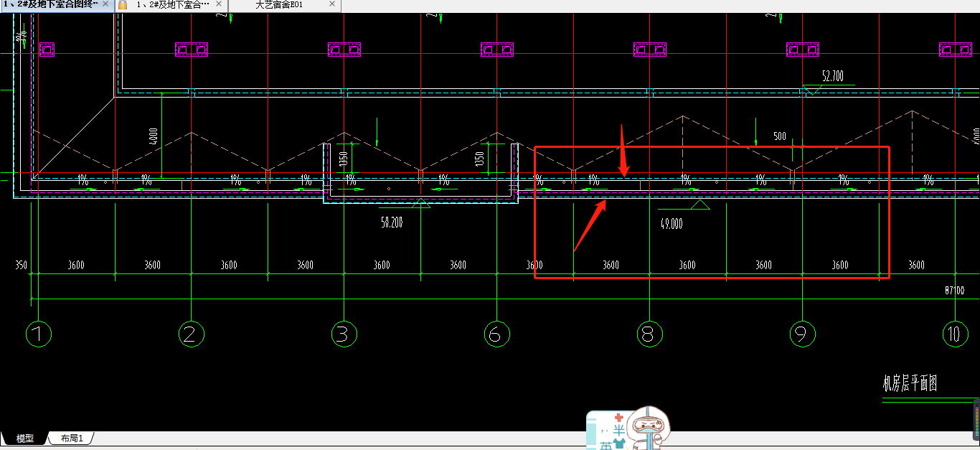Click the 87100 overall dimension text
980x450 pixels.
pyautogui.click(x=955, y=291)
